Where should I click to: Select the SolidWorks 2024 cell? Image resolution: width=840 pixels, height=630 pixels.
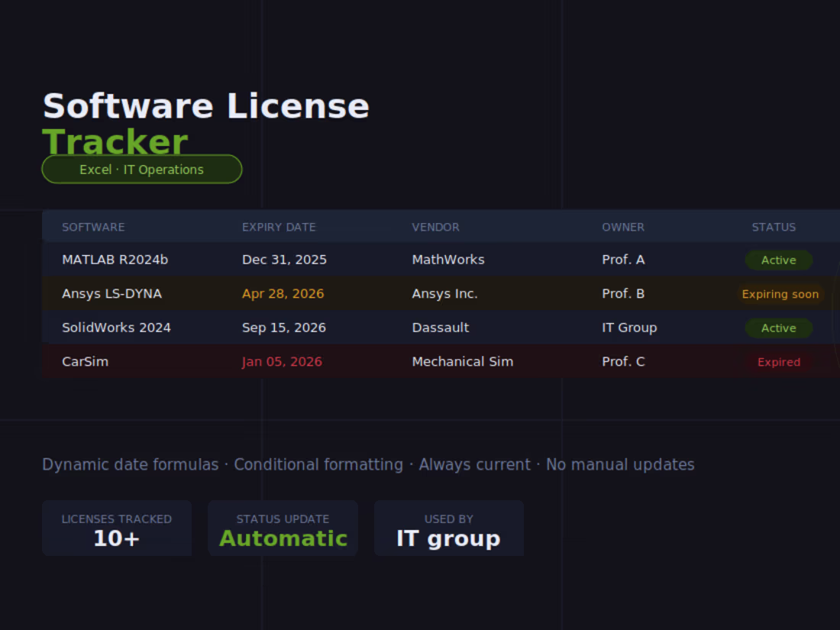tap(116, 328)
